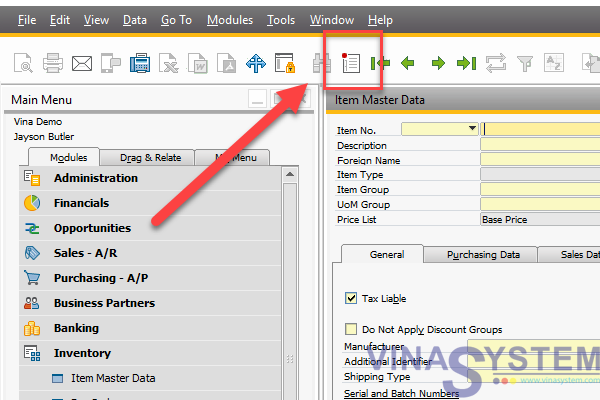Image resolution: width=600 pixels, height=400 pixels.
Task: Open the Business Partners module
Action: pyautogui.click(x=104, y=303)
